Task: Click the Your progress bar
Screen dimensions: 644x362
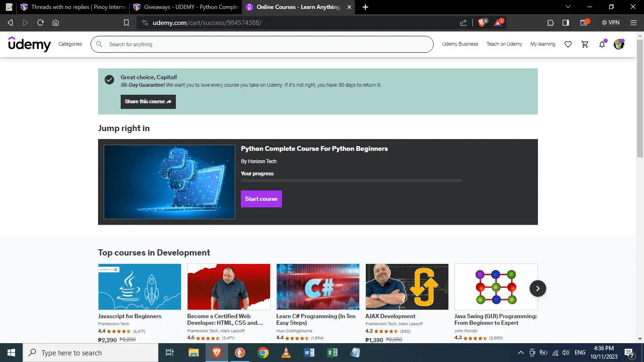Action: click(351, 181)
